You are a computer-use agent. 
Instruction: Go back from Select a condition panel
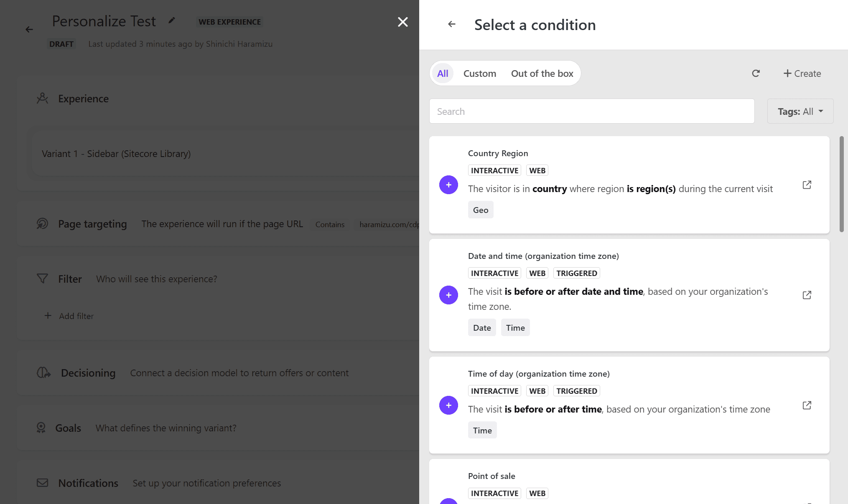(451, 24)
